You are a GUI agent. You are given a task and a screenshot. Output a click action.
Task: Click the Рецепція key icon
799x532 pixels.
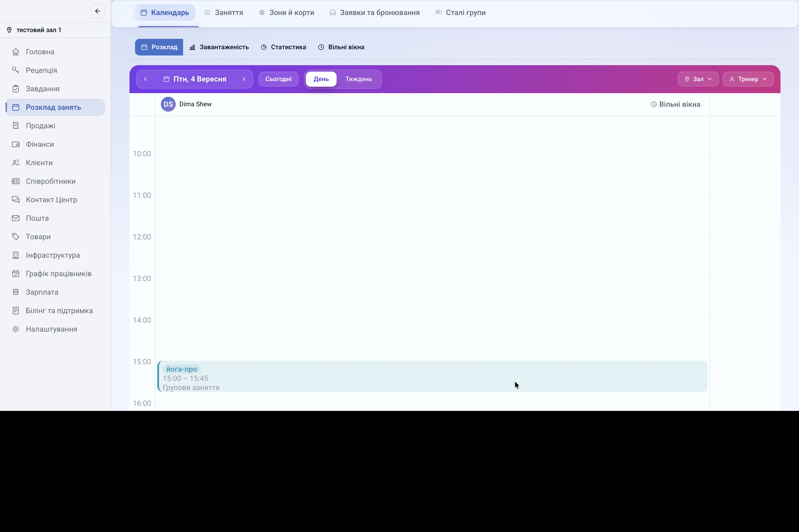[16, 70]
